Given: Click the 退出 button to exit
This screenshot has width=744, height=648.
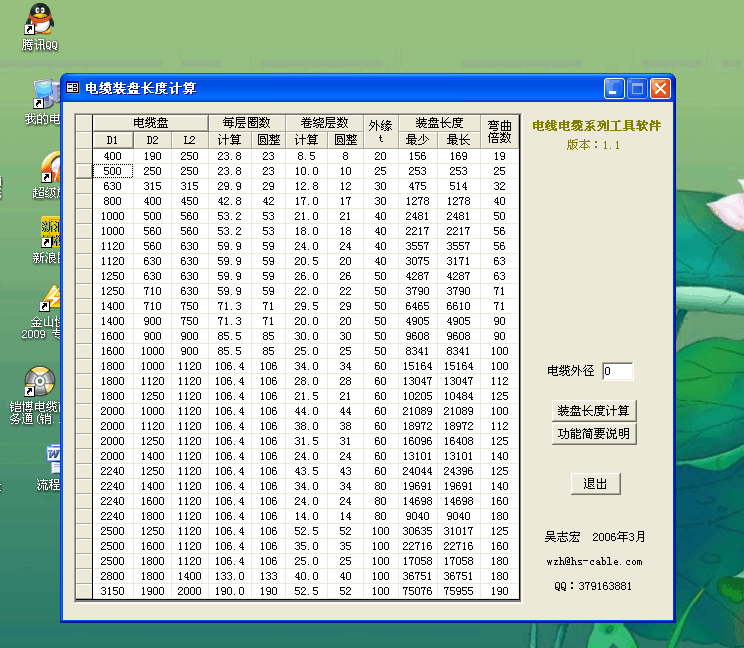Looking at the screenshot, I should coord(595,484).
